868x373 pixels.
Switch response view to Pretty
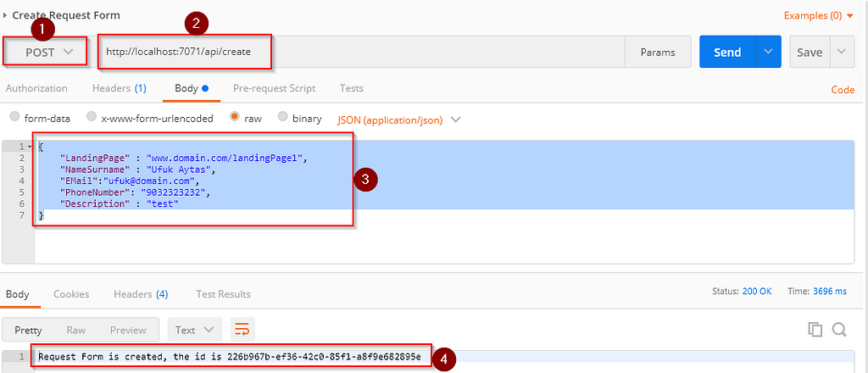tap(28, 330)
